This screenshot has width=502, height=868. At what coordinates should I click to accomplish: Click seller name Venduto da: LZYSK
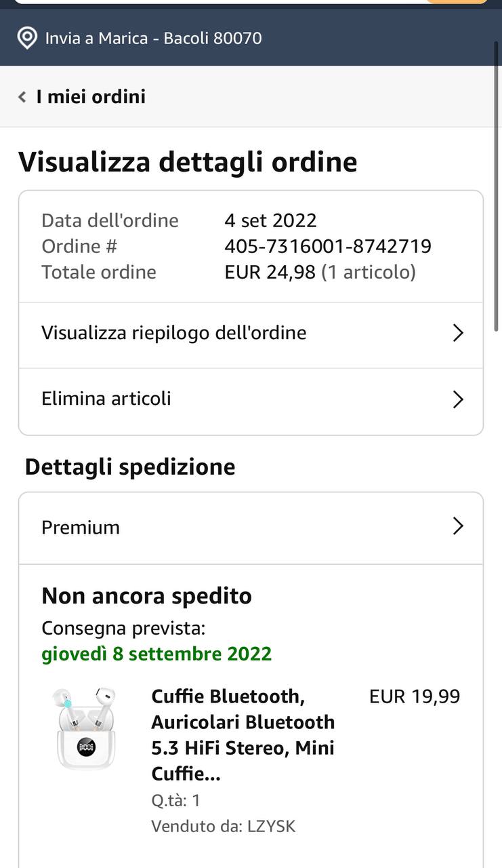pos(223,826)
